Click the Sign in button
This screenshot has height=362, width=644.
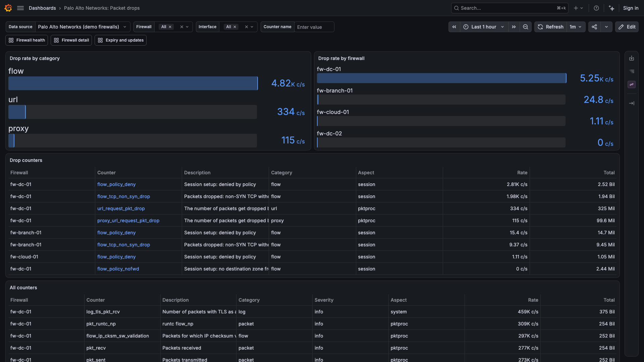(x=631, y=8)
